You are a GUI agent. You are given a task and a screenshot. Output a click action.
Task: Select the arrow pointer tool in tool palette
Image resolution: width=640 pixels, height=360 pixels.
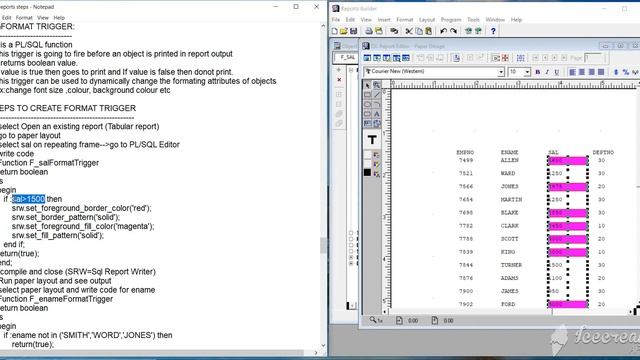(367, 85)
